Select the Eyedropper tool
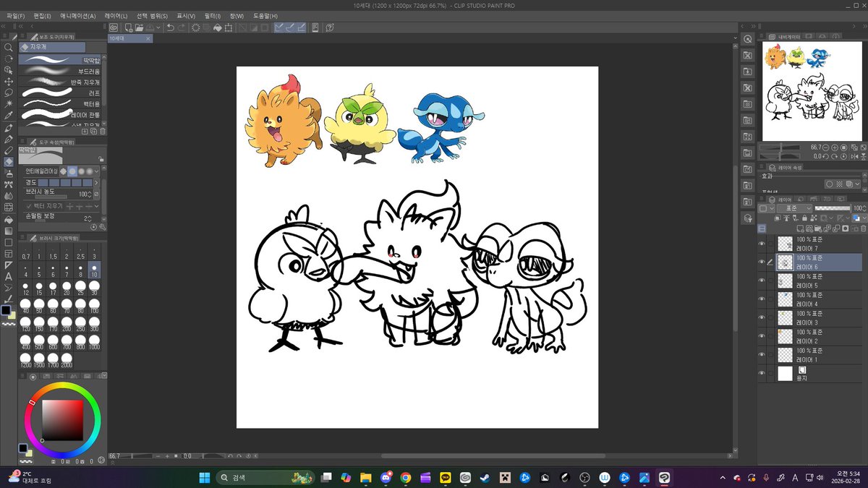Viewport: 868px width, 488px height. [9, 116]
